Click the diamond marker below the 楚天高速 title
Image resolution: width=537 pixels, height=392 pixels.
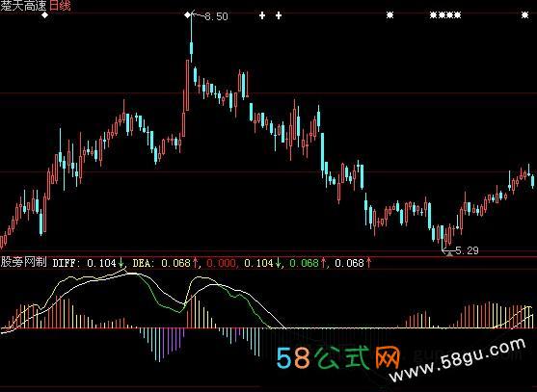(x=45, y=15)
